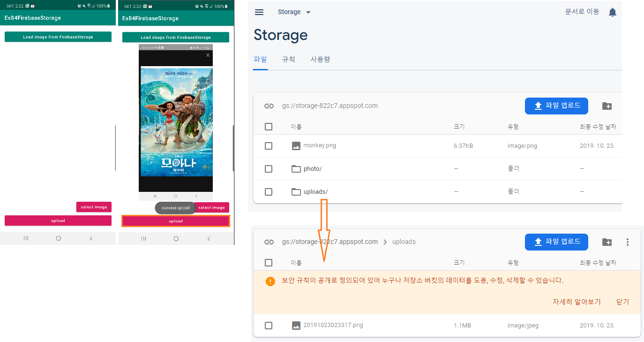Switch to the 사용량 tab
644x342 pixels.
point(320,60)
